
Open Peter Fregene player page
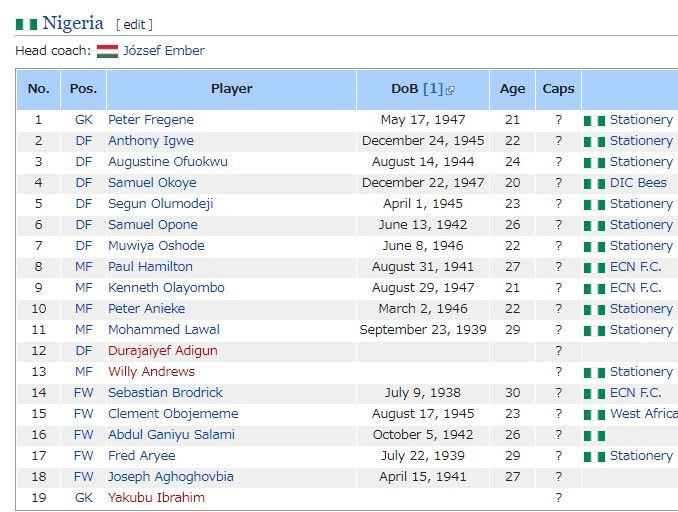[x=151, y=120]
